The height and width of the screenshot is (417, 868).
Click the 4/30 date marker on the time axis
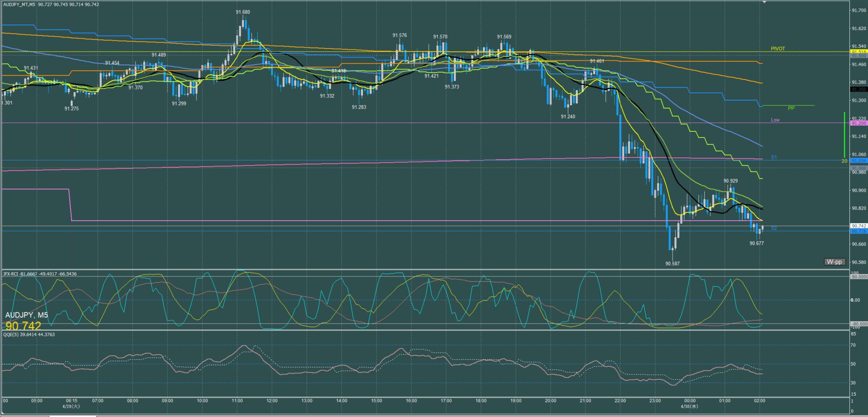689,406
